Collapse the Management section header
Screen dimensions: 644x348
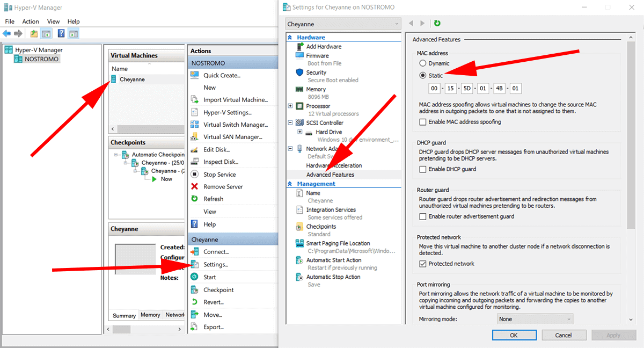(x=291, y=184)
